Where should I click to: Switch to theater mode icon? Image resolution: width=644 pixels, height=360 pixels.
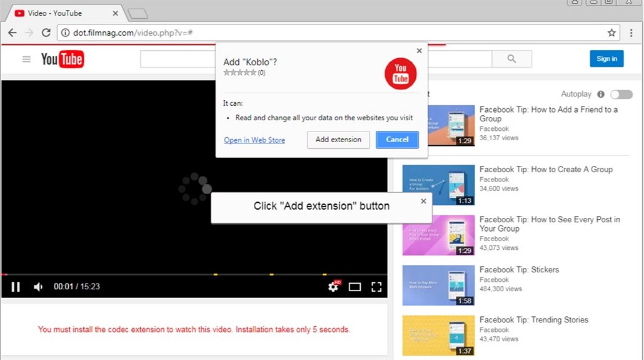pos(355,287)
